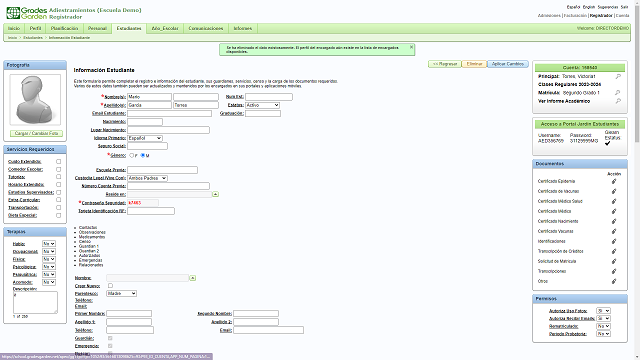The height and width of the screenshot is (360, 640).
Task: Open Rematriculado dropdown
Action: click(x=603, y=326)
